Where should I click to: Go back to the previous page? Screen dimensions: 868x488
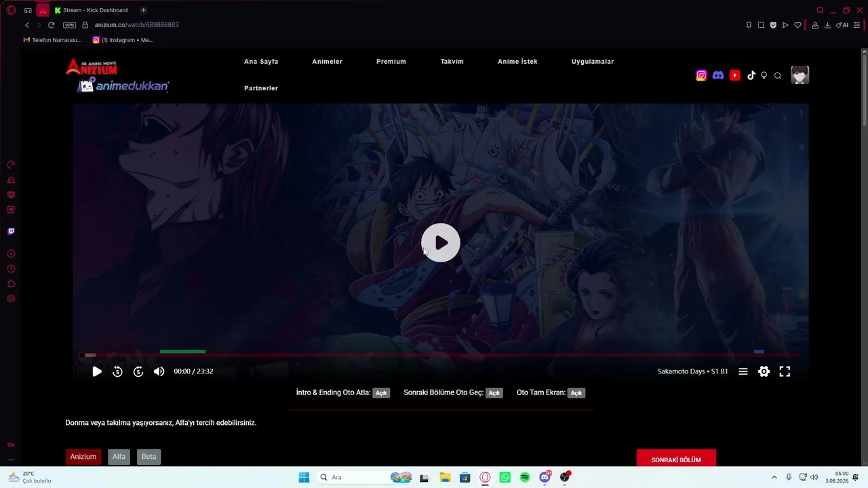point(27,25)
